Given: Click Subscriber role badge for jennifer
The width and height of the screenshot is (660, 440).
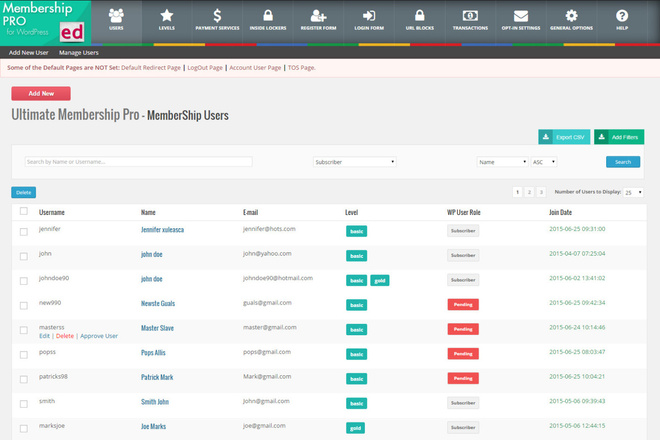Looking at the screenshot, I should 463,231.
